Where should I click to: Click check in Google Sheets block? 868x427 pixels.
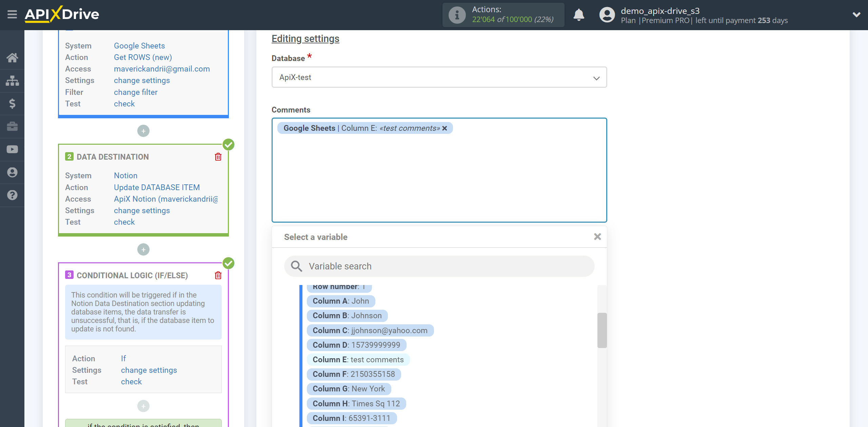[x=124, y=104]
